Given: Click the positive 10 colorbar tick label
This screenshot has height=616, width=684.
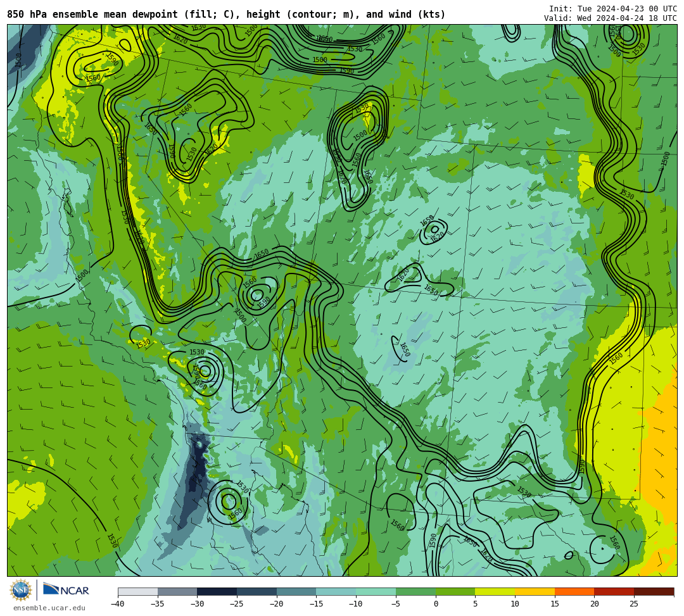Looking at the screenshot, I should [x=515, y=604].
